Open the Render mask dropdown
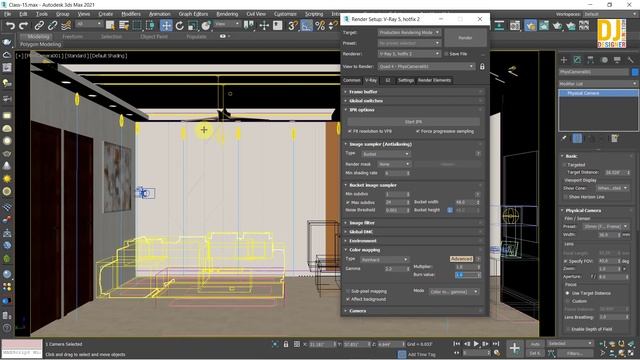 (393, 164)
